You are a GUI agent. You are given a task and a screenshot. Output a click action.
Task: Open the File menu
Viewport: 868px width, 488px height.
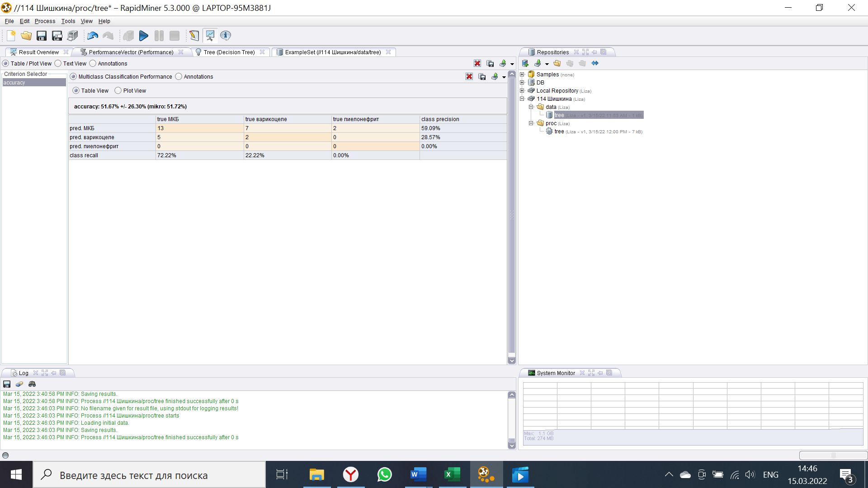click(x=9, y=21)
